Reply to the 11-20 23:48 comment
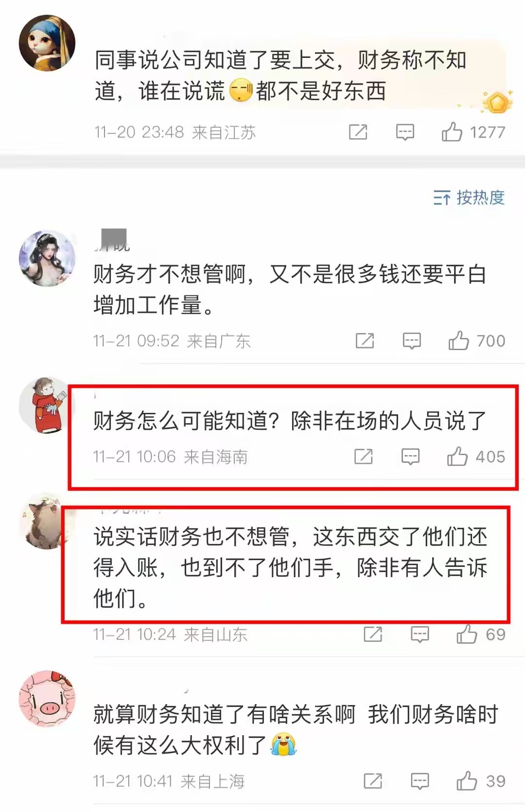The width and height of the screenshot is (525, 812). (405, 132)
